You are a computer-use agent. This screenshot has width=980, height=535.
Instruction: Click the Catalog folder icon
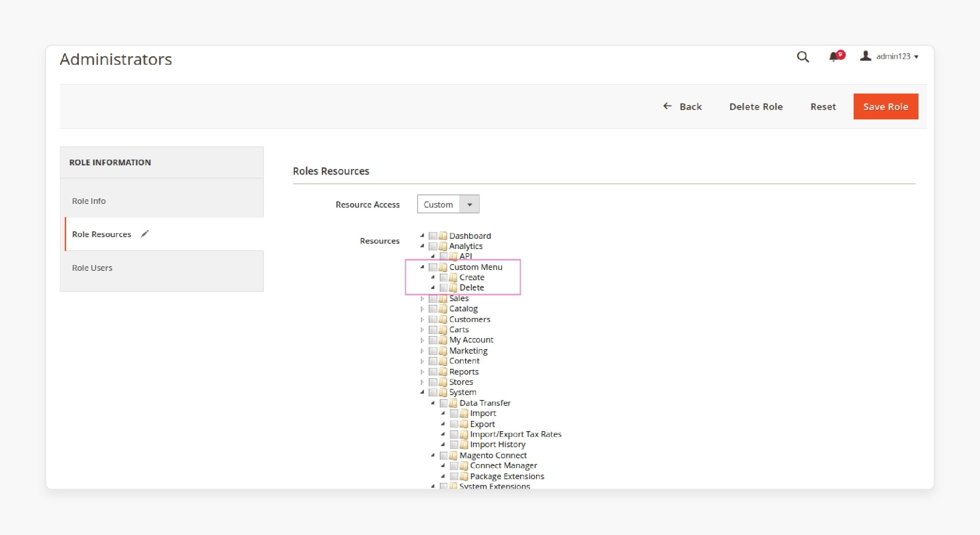pyautogui.click(x=443, y=309)
